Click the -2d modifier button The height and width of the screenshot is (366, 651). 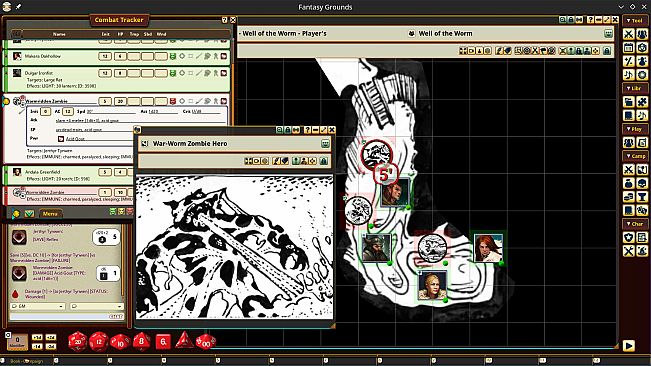pyautogui.click(x=51, y=346)
